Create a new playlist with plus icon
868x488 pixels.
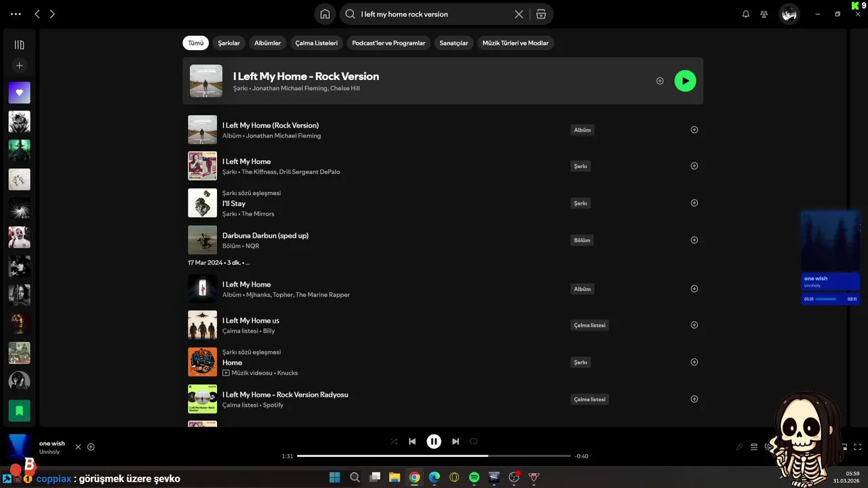(x=19, y=66)
